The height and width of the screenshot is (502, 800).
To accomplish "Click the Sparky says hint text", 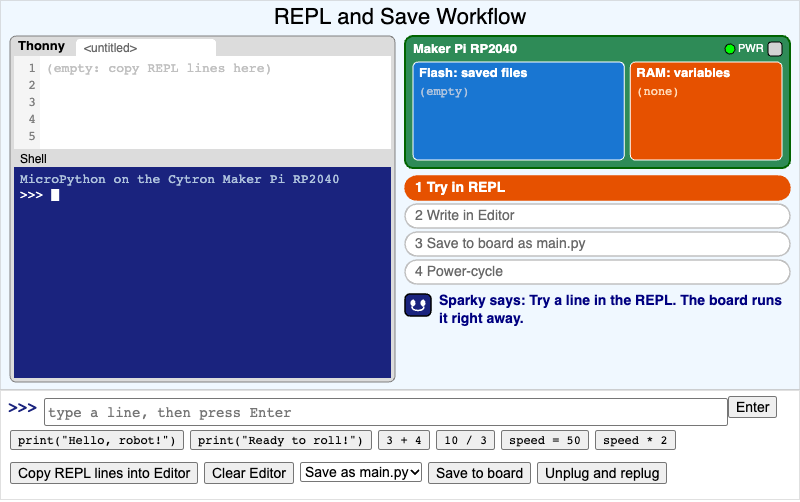I will pos(610,309).
